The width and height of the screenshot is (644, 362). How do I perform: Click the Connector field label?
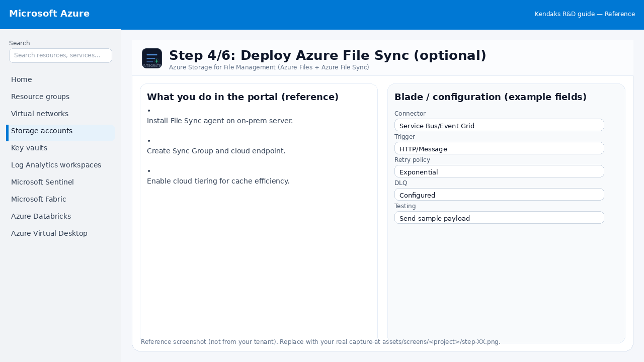click(410, 114)
